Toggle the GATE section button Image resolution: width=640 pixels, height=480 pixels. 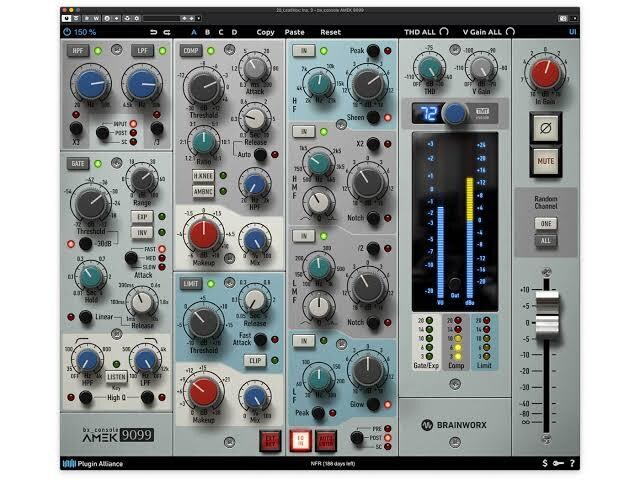78,164
